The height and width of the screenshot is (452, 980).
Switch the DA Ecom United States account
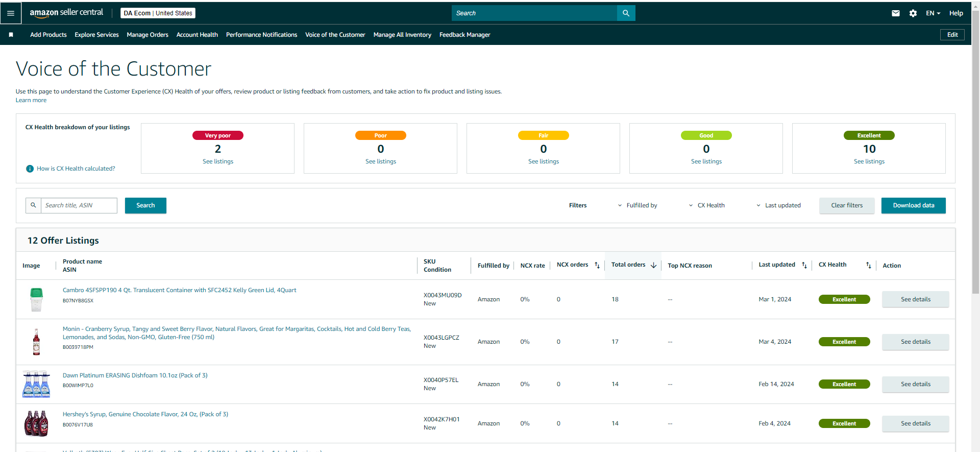tap(158, 13)
